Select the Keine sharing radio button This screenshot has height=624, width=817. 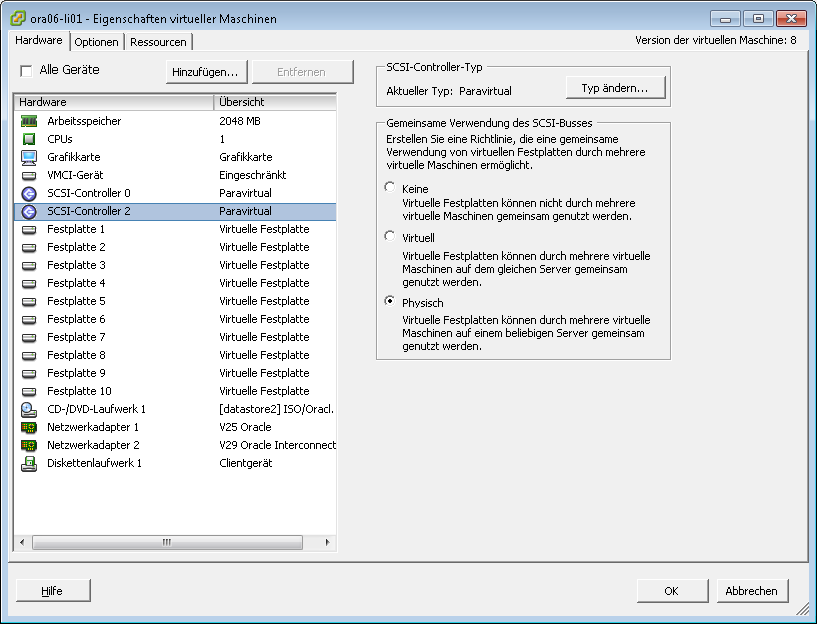coord(390,188)
